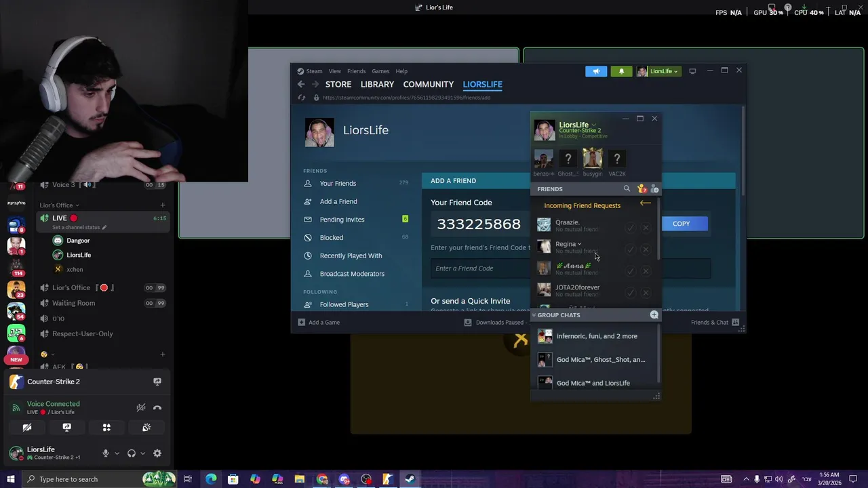Viewport: 868px width, 488px height.
Task: Switch Steam to Big Picture mode icon
Action: coord(692,71)
